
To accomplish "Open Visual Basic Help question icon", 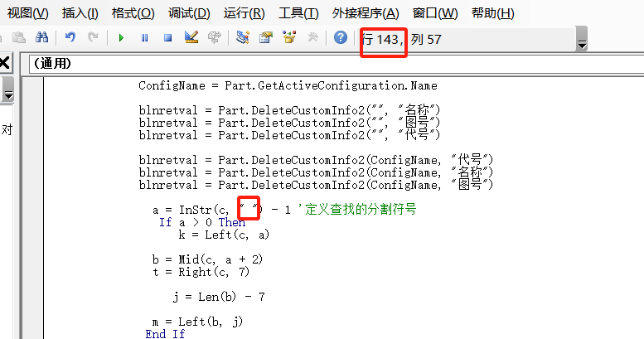I will click(x=341, y=38).
